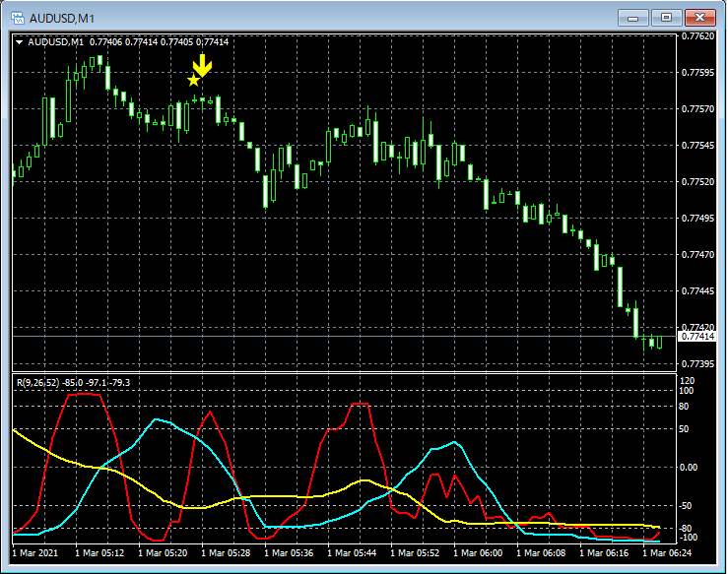Image resolution: width=728 pixels, height=574 pixels.
Task: Minimize the AUDUSD,M1 chart window
Action: click(632, 17)
